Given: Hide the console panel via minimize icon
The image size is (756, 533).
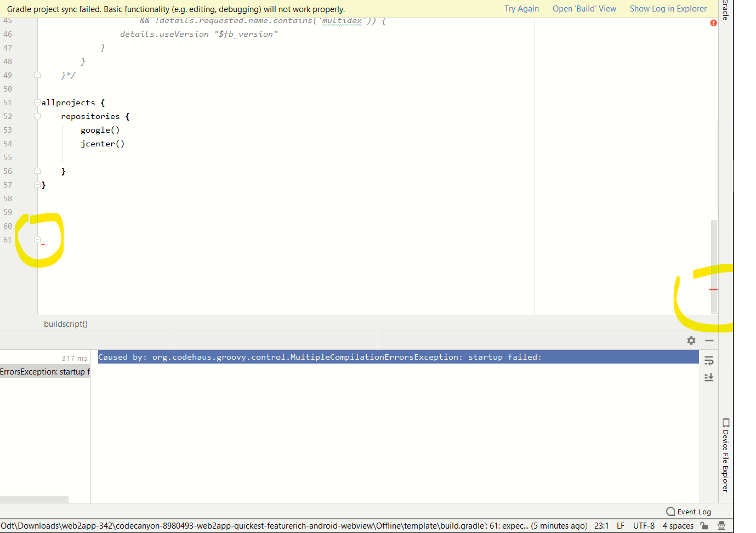Looking at the screenshot, I should click(709, 341).
